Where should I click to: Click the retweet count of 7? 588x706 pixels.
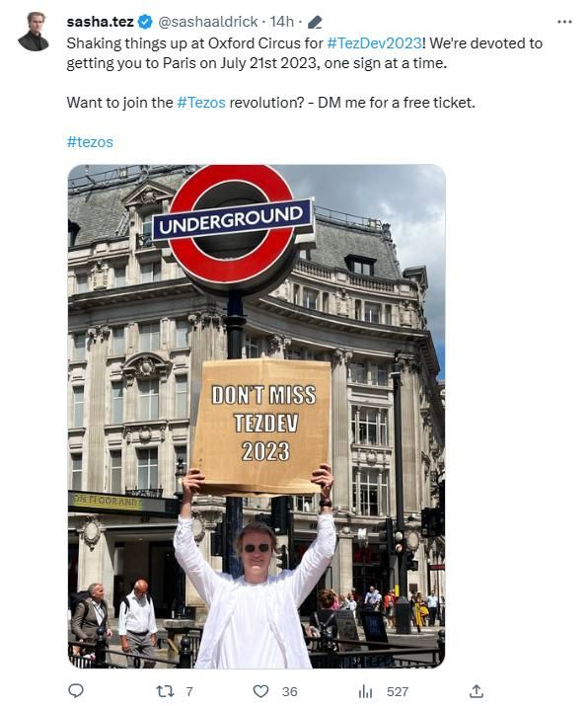[189, 691]
